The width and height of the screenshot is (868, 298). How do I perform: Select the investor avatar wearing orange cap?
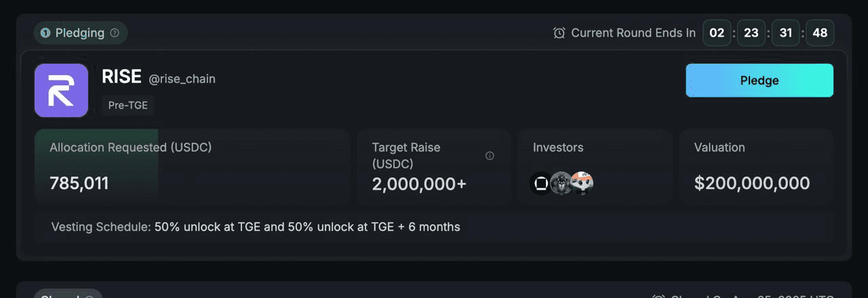582,184
